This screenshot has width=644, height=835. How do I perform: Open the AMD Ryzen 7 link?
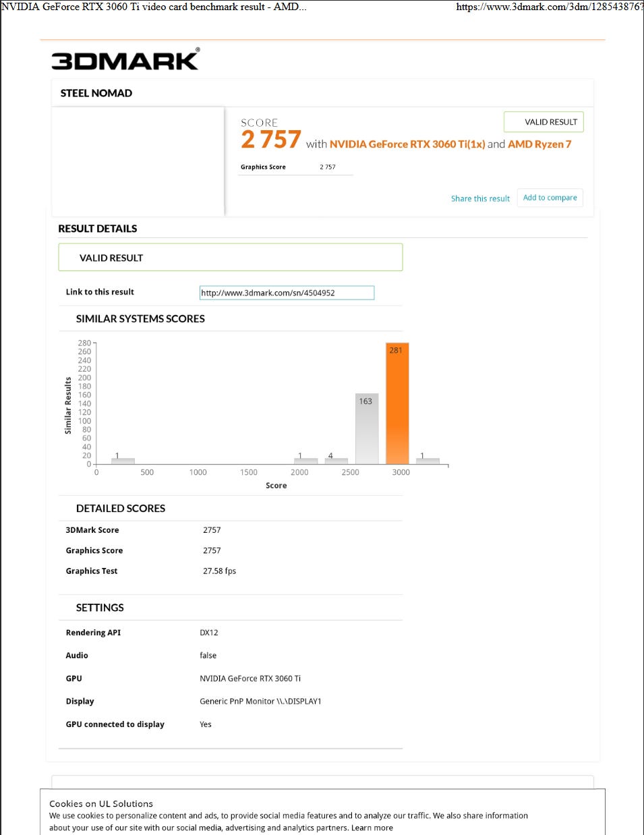tap(539, 144)
